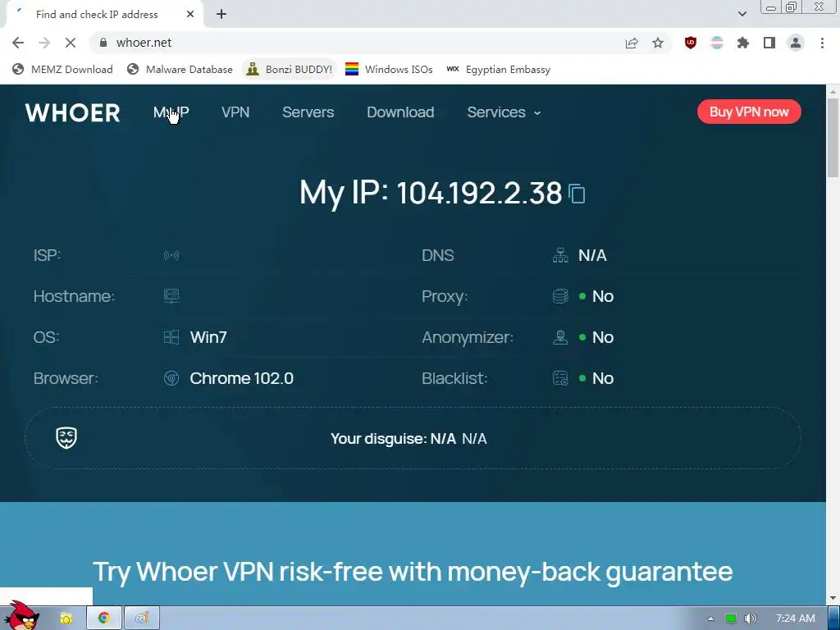
Task: Click the Buy VPN now button
Action: 749,112
